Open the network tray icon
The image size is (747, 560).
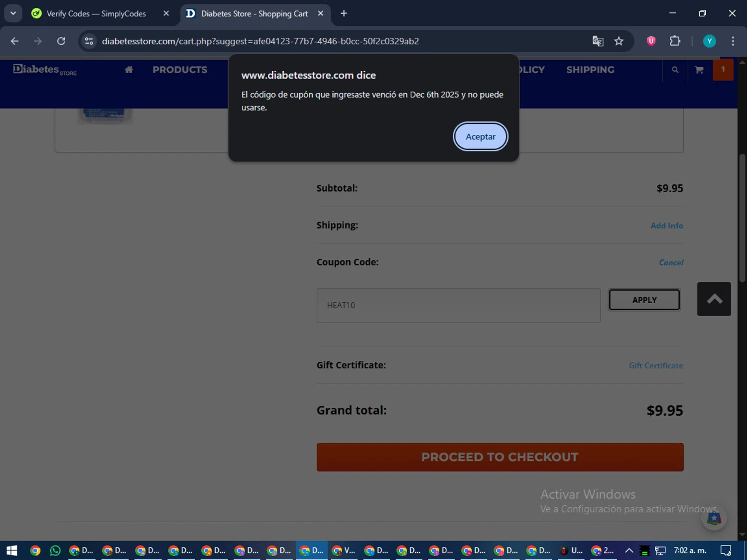(x=660, y=550)
